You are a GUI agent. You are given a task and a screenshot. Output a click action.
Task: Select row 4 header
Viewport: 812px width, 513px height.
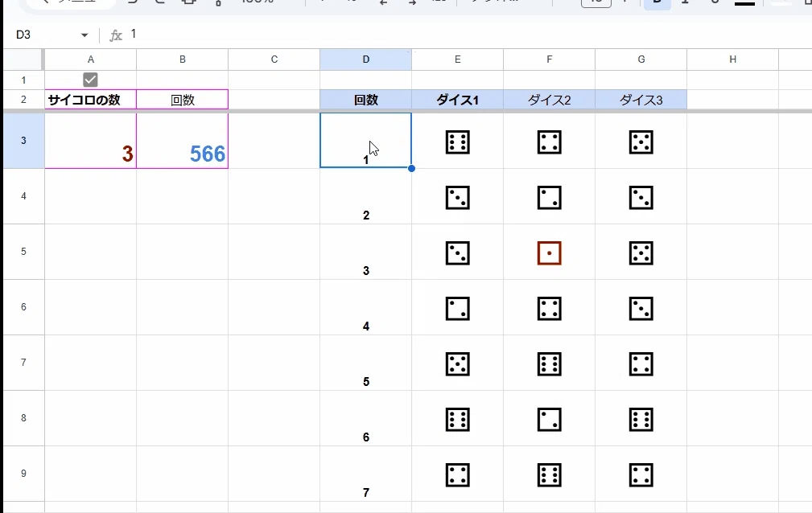pyautogui.click(x=23, y=196)
